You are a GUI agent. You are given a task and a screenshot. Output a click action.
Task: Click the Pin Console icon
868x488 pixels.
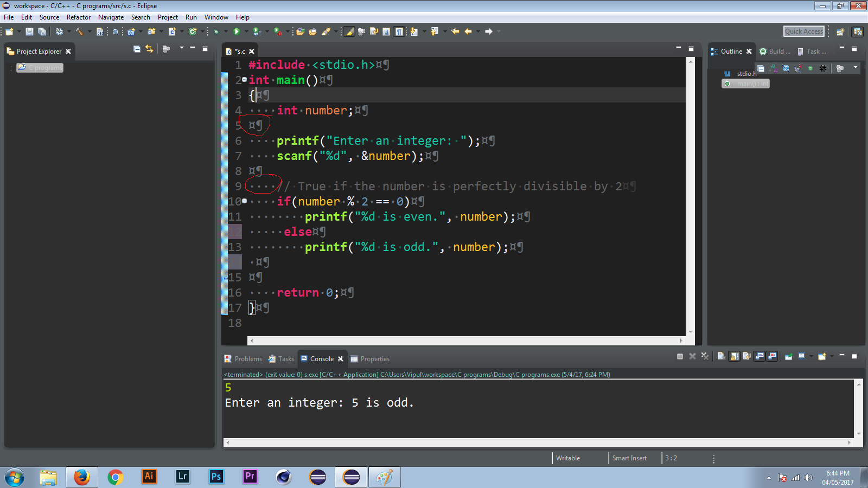pos(788,356)
